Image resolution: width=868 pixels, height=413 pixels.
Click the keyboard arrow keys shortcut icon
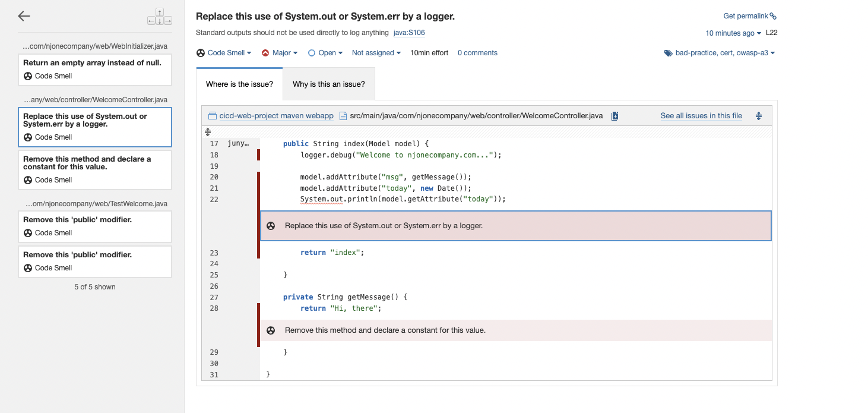pyautogui.click(x=160, y=17)
